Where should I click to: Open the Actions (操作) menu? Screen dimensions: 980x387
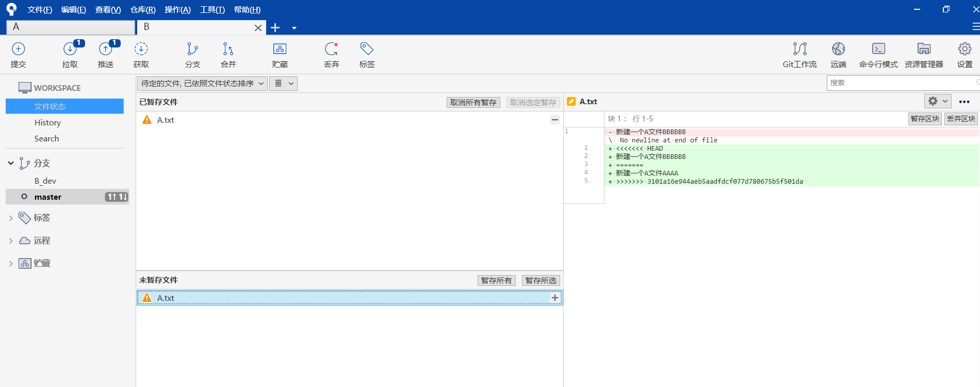pos(177,10)
